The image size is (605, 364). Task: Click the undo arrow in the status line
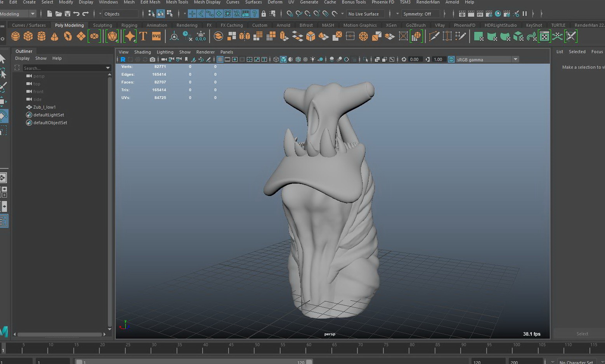coord(76,14)
